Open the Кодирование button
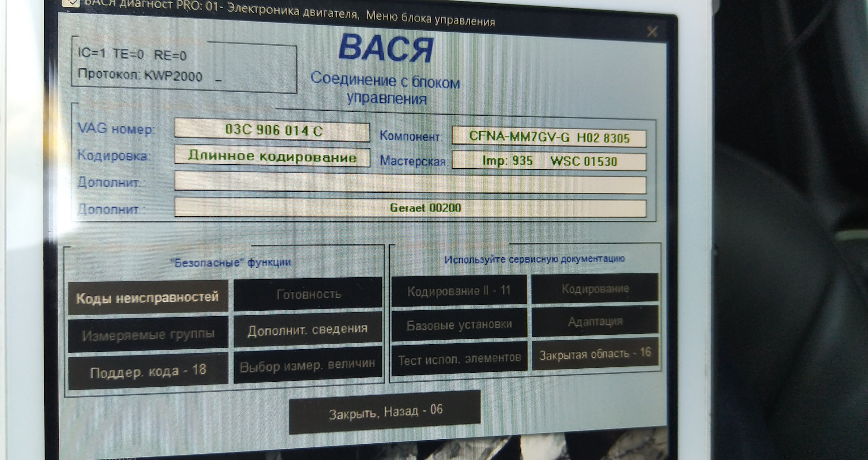868x460 pixels. point(595,288)
